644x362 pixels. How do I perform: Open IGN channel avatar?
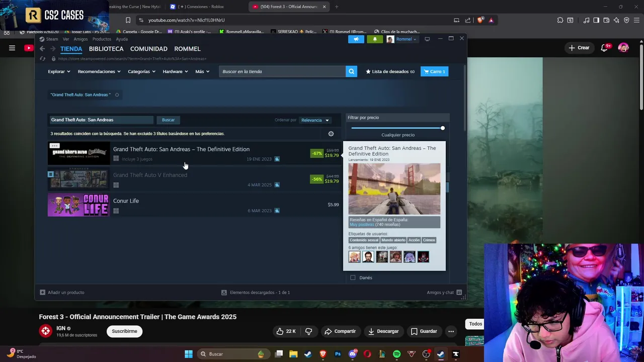(46, 331)
